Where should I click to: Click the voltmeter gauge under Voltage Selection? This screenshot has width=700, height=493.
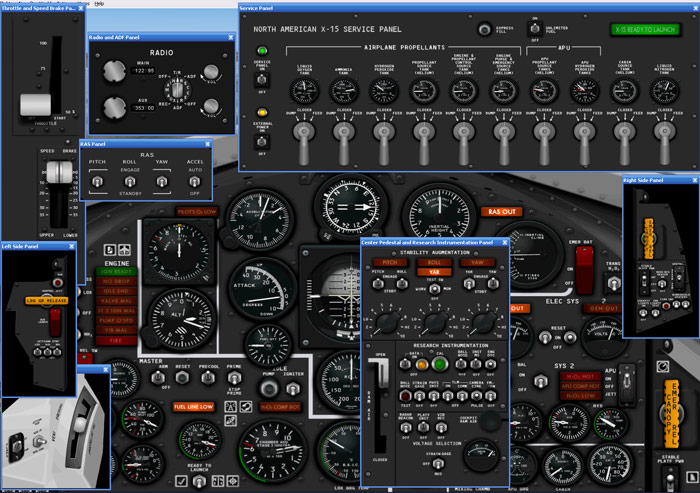480,455
